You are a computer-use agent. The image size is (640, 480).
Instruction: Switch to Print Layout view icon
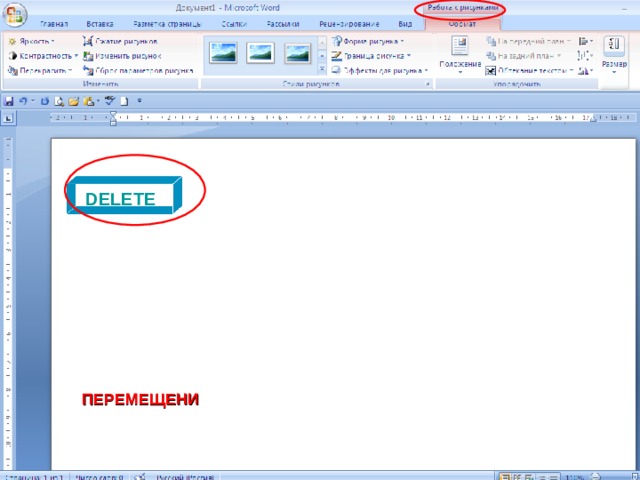coord(505,477)
